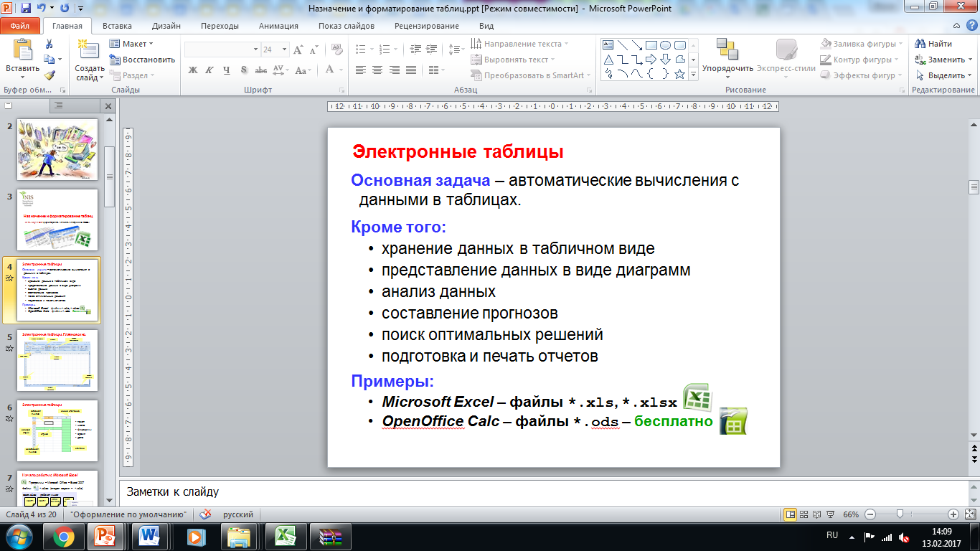Switch to Slide Sorter view in status bar

pyautogui.click(x=805, y=514)
